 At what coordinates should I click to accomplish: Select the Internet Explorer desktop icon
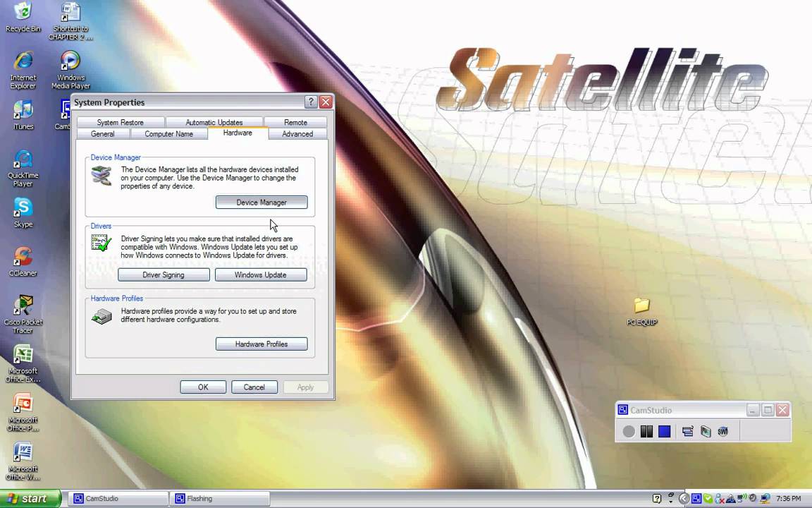point(23,70)
